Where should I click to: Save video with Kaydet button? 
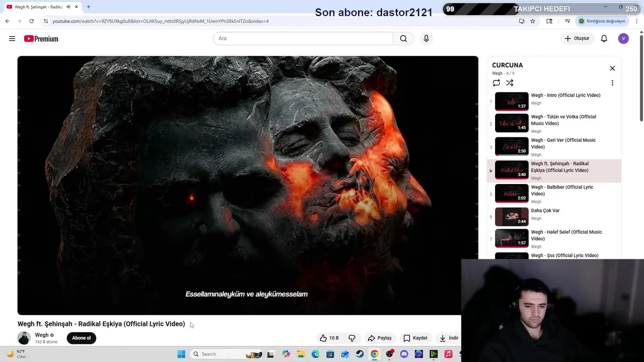pos(416,338)
